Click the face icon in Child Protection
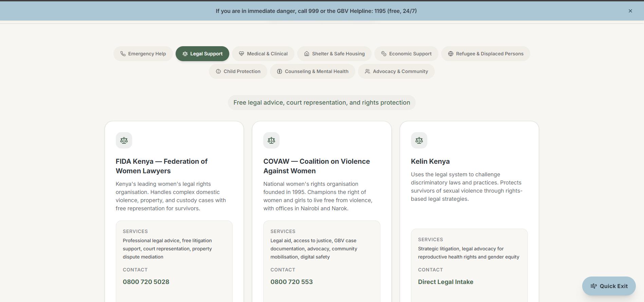 [x=218, y=71]
